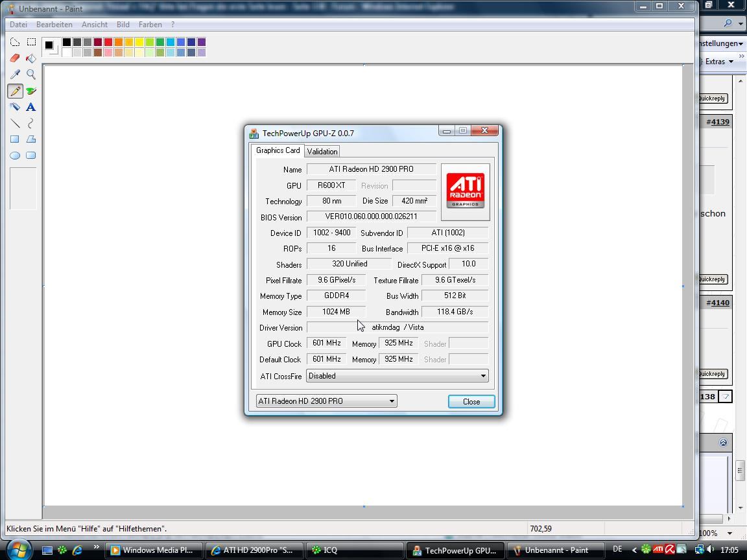Open the ? help menu in Paint
Screen dimensions: 747x560
click(x=172, y=24)
